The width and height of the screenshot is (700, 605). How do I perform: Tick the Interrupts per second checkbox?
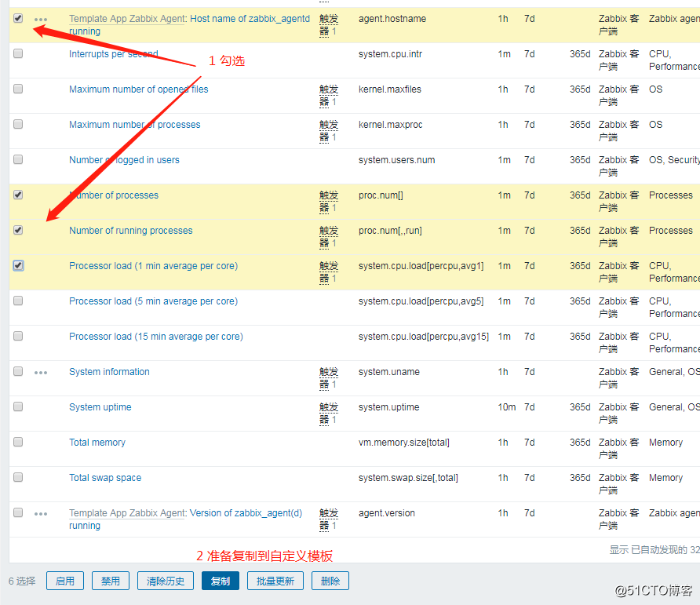pyautogui.click(x=18, y=53)
